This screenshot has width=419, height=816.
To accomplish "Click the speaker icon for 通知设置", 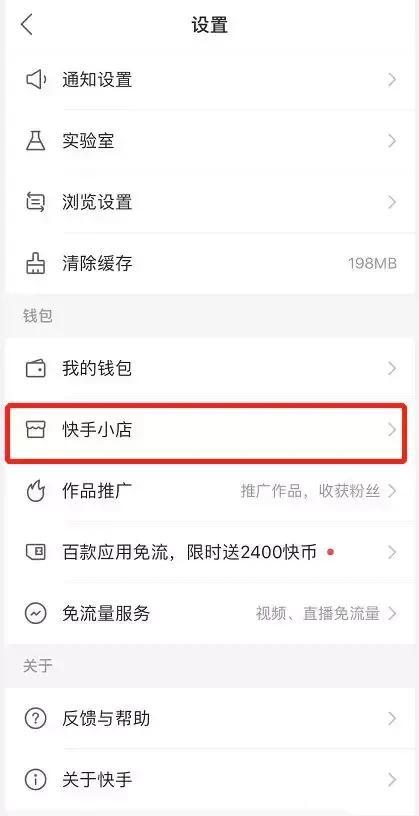I will click(x=36, y=80).
